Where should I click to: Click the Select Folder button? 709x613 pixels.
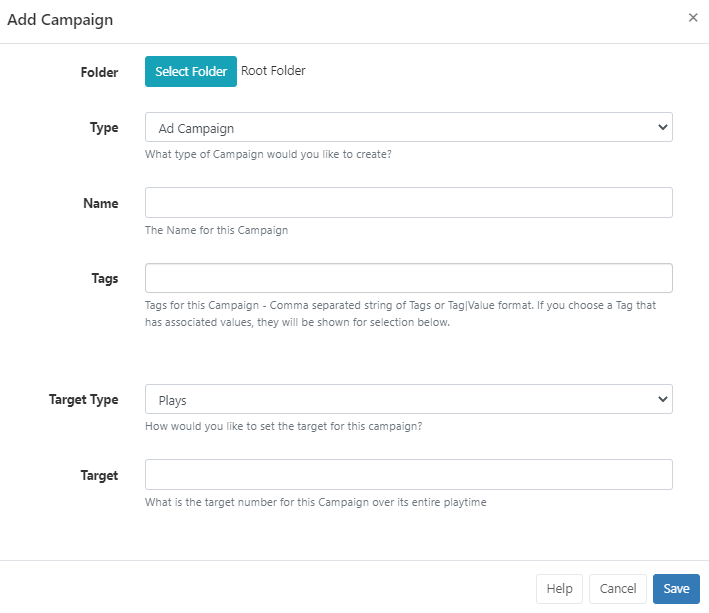[x=191, y=72]
